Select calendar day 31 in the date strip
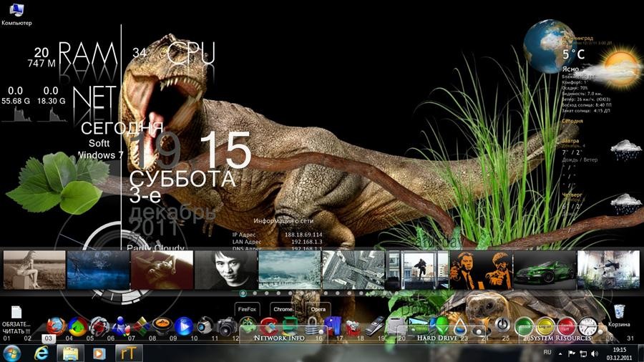The height and width of the screenshot is (362, 644). tap(630, 338)
